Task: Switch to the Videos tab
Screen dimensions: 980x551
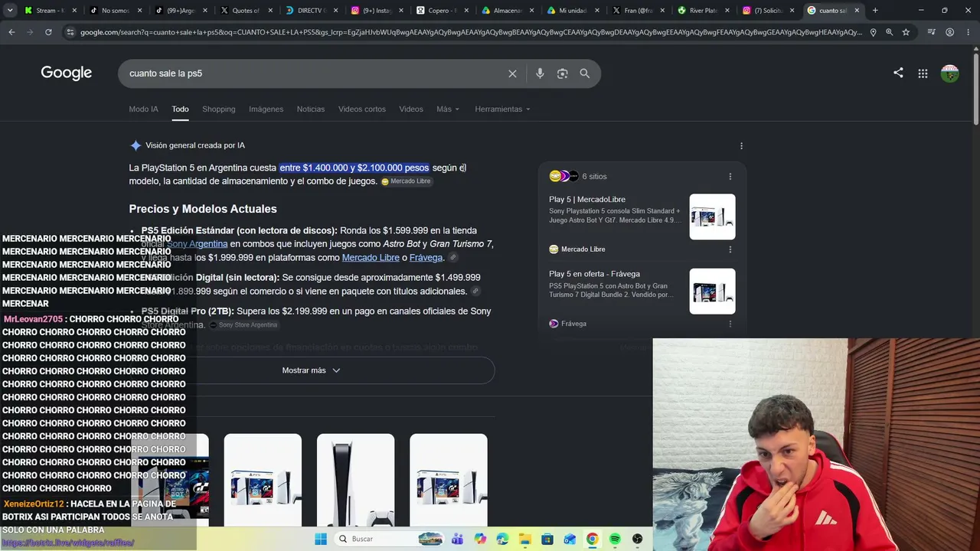Action: pos(411,109)
